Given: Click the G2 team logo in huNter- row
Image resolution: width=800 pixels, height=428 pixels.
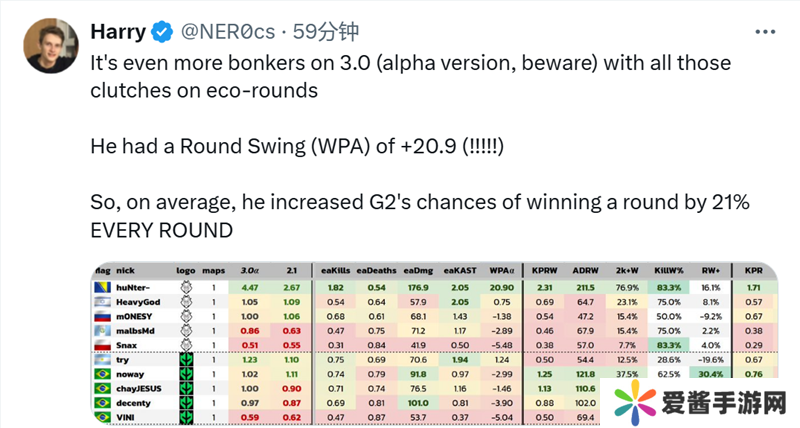Looking at the screenshot, I should point(184,286).
